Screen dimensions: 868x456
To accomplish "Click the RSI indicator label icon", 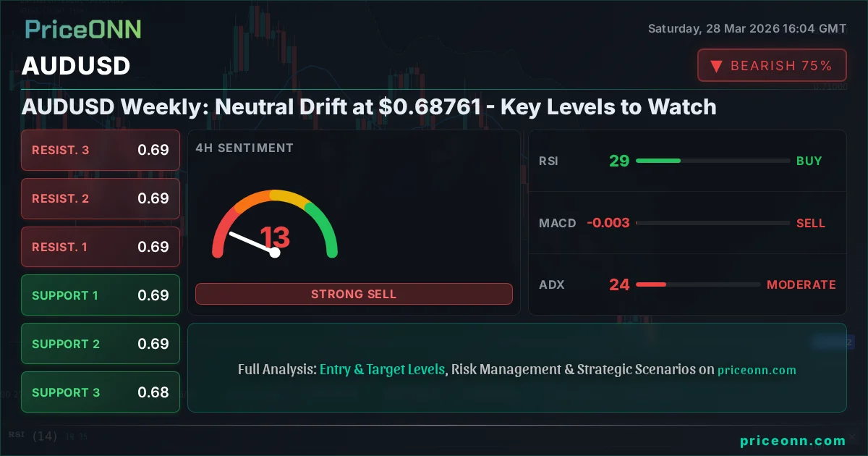I will [548, 161].
